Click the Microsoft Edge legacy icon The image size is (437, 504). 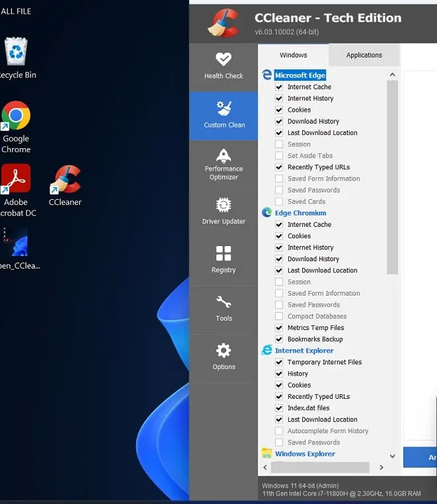(x=266, y=75)
